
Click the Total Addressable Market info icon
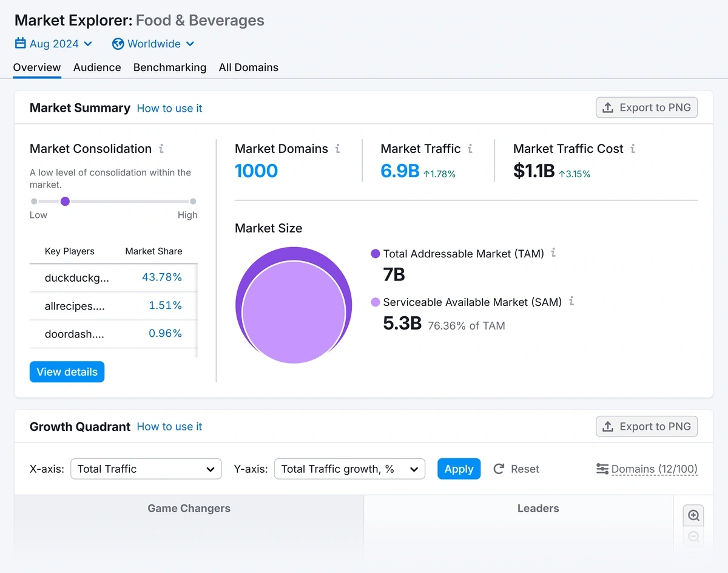click(x=553, y=253)
